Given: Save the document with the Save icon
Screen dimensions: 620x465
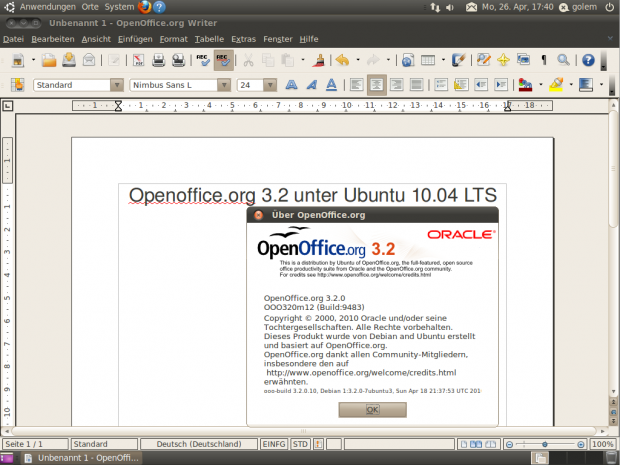Looking at the screenshot, I should (x=69, y=60).
